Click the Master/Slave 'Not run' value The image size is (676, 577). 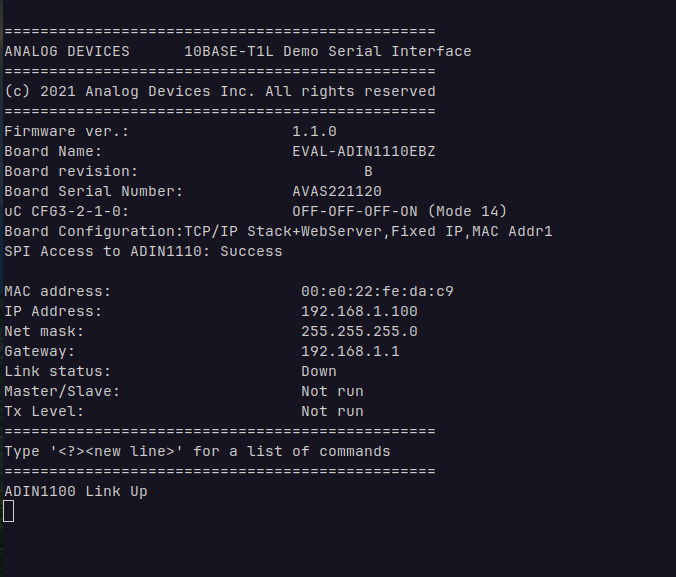pyautogui.click(x=332, y=391)
